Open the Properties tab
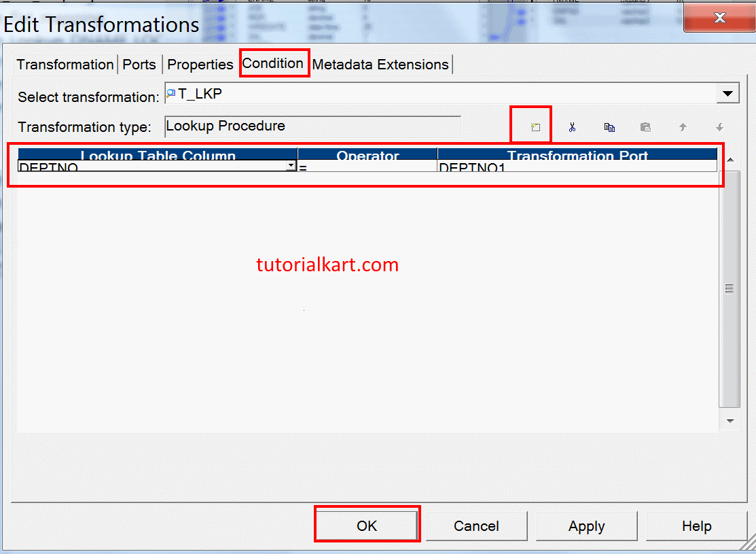The width and height of the screenshot is (756, 554). [200, 64]
